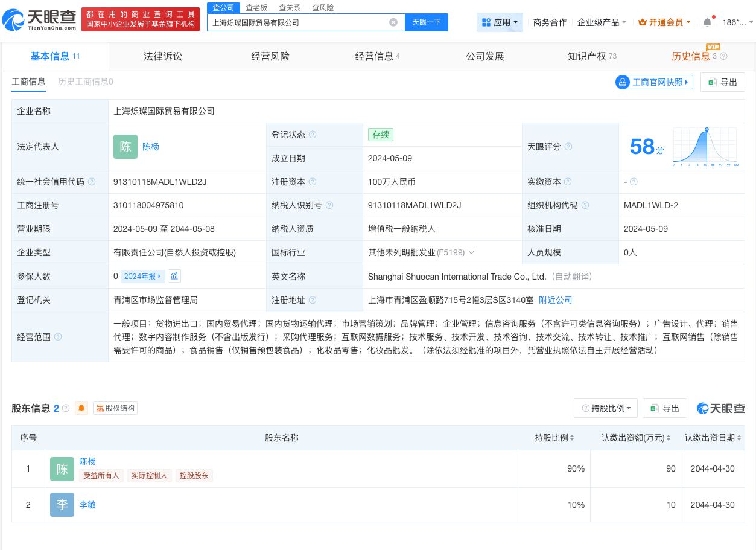
Task: Sort table by 认缴出资日期 column
Action: tap(740, 438)
